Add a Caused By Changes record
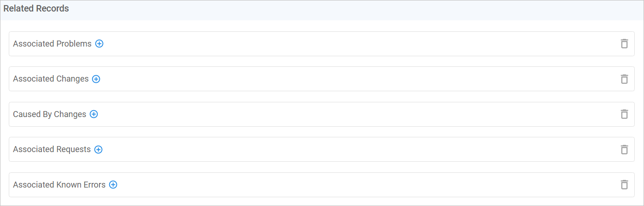The image size is (644, 206). click(94, 114)
